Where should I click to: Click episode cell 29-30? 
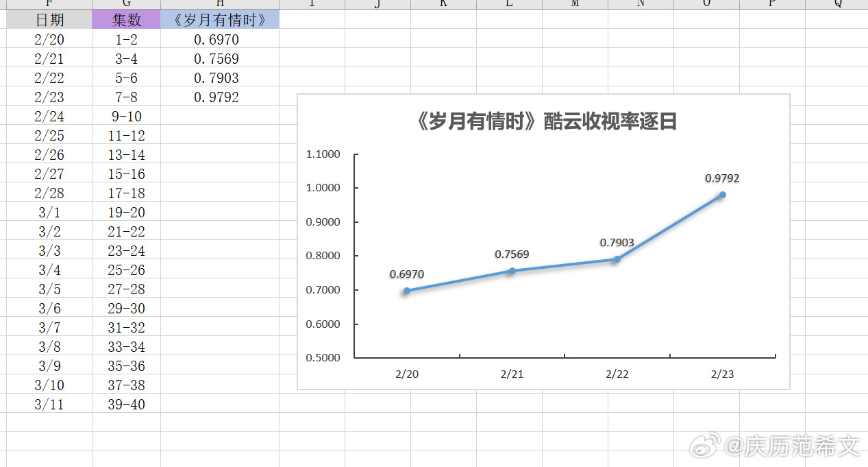click(x=127, y=308)
